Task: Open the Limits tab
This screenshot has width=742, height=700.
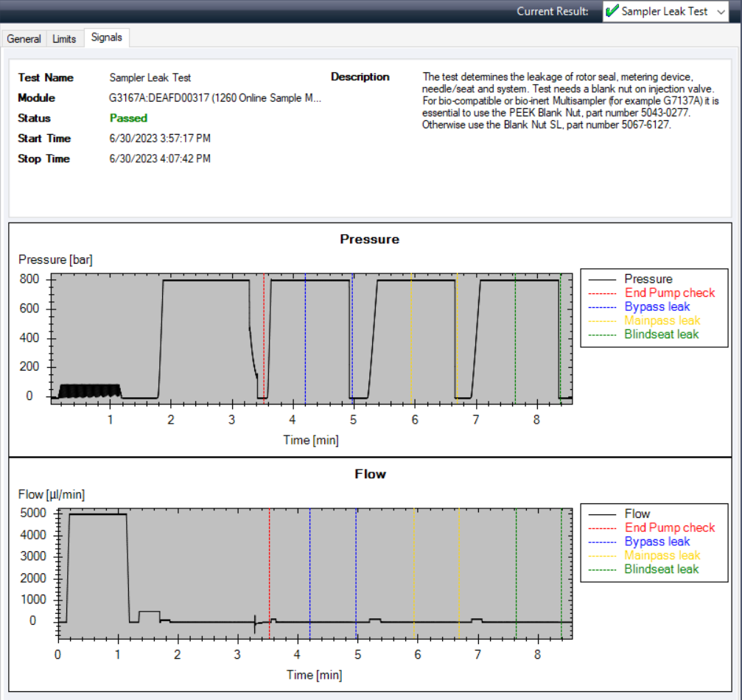Action: 64,39
